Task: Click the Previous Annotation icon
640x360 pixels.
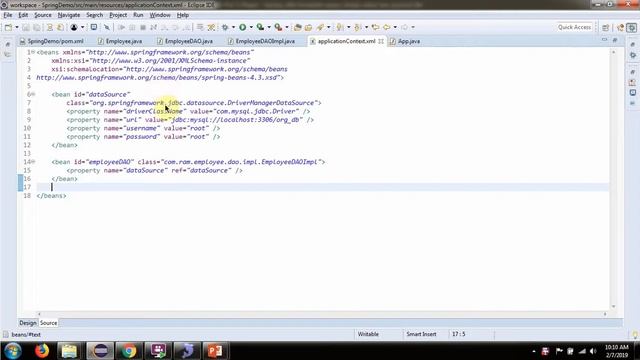Action: point(358,27)
